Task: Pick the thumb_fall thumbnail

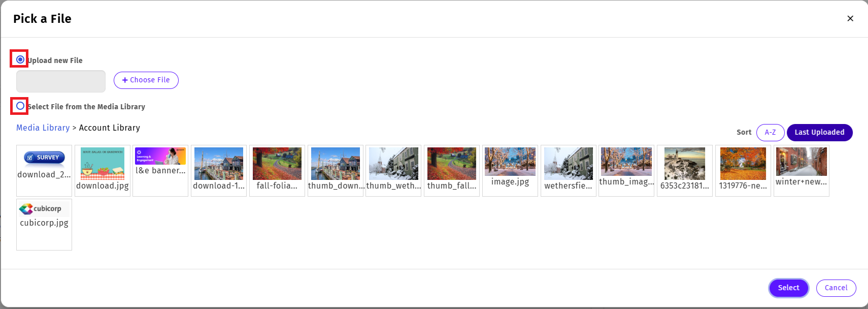Action: [452, 171]
